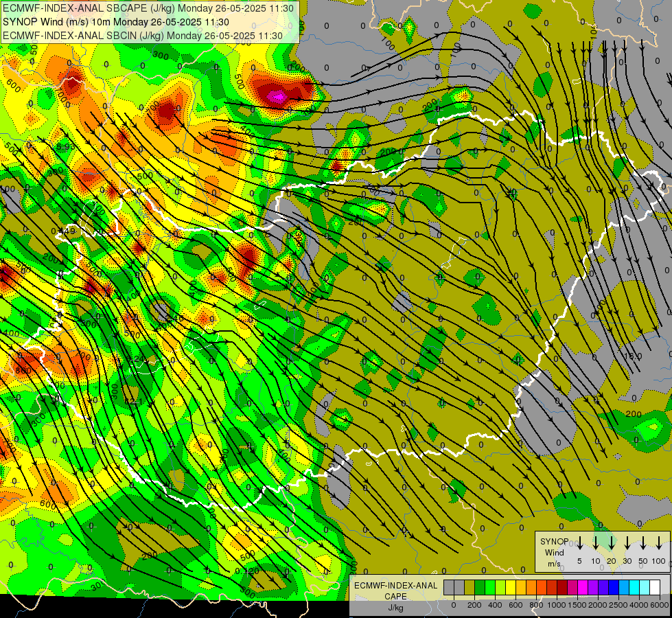This screenshot has height=618, width=672.
Task: Click the 10 m/s wind arrow in legend
Action: click(x=596, y=543)
